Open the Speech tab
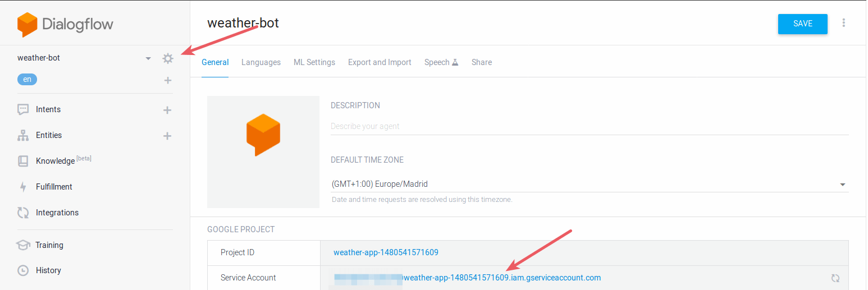868x290 pixels. point(441,62)
